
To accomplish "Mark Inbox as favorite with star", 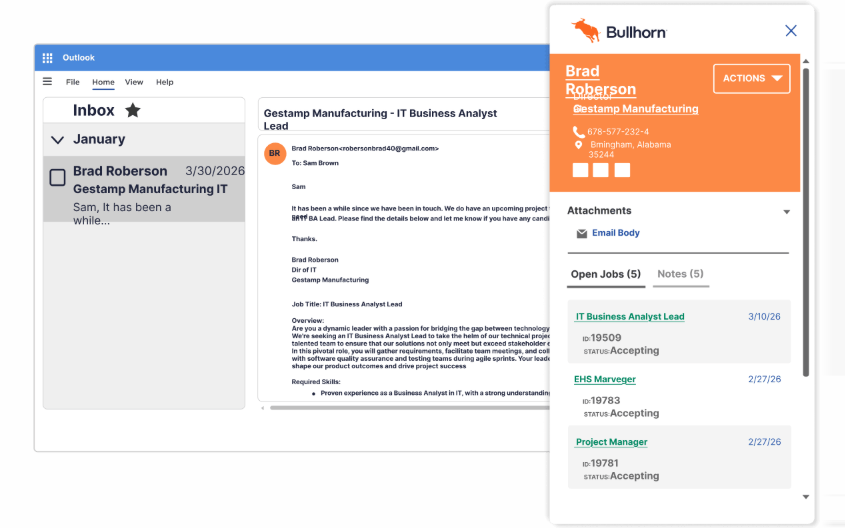I will pos(133,110).
